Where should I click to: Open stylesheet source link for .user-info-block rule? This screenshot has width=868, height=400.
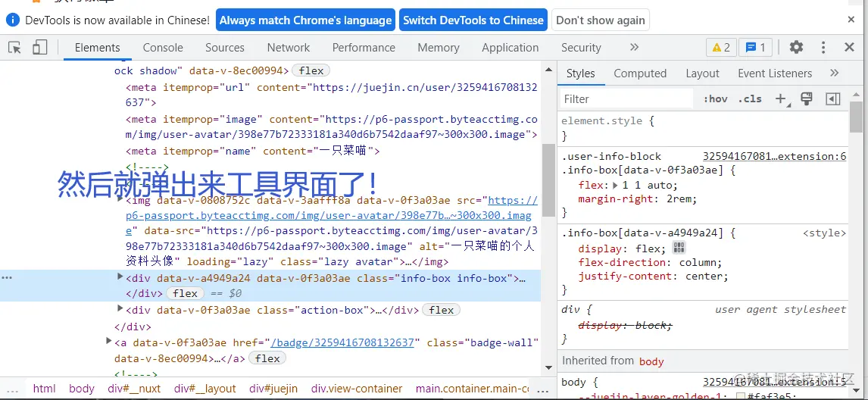tap(774, 156)
